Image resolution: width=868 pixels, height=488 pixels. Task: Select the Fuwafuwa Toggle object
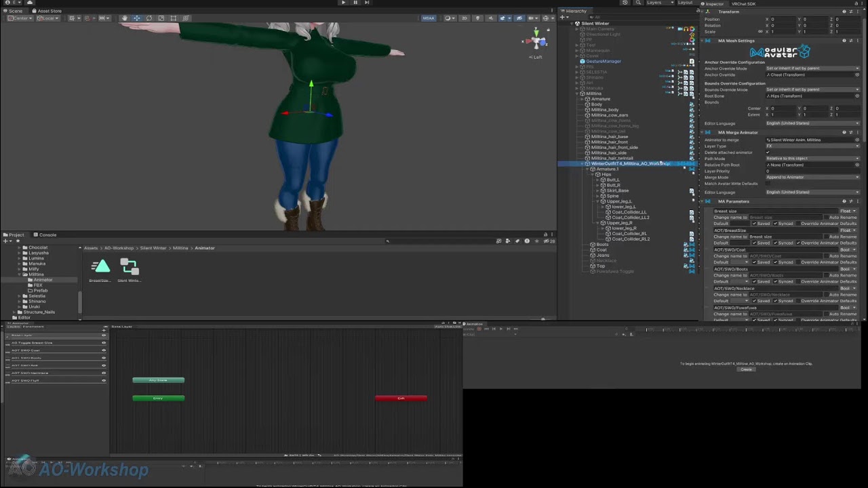click(x=615, y=271)
